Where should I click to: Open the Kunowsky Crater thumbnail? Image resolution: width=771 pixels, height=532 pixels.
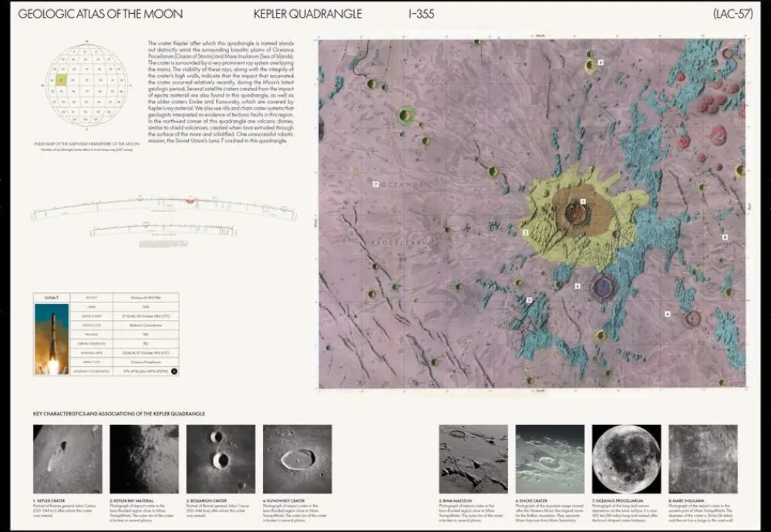pyautogui.click(x=297, y=459)
